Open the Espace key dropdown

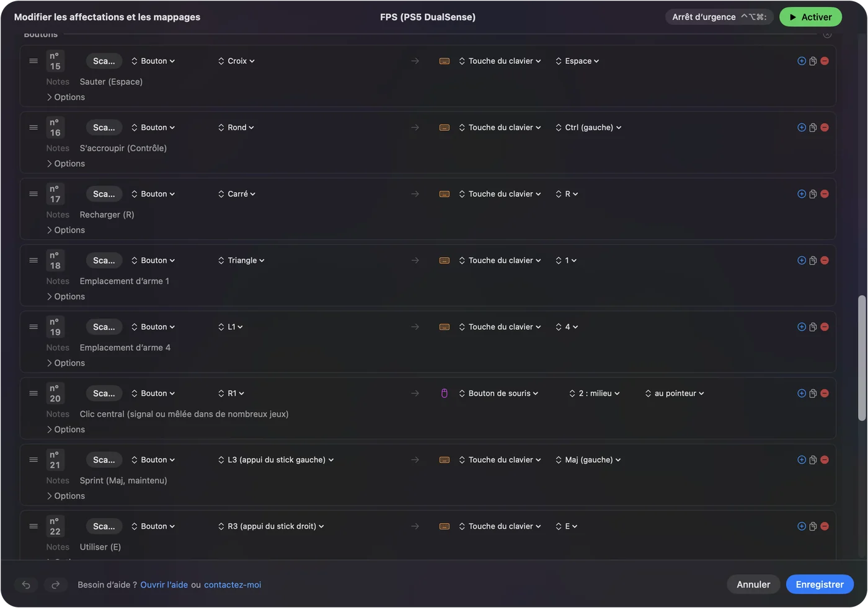[577, 61]
